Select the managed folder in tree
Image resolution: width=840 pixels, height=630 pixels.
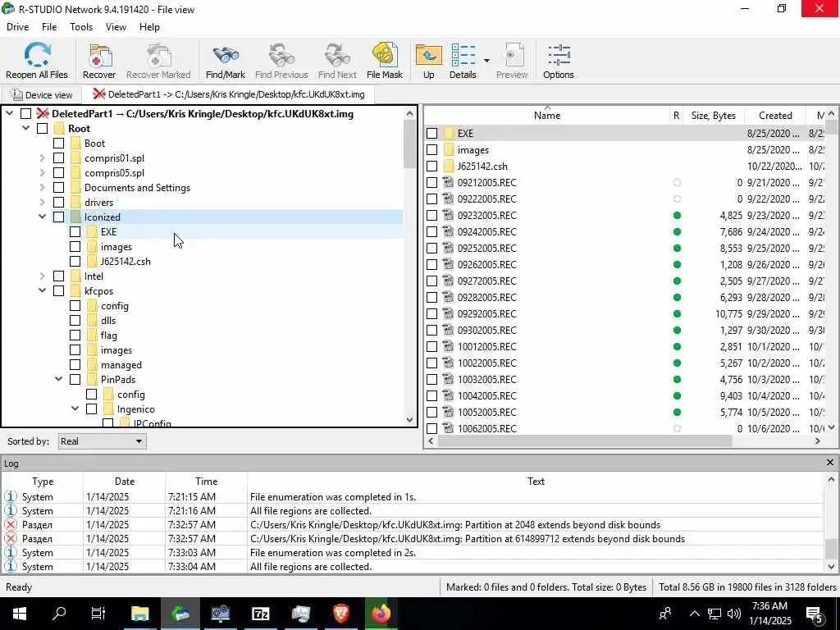coord(121,365)
